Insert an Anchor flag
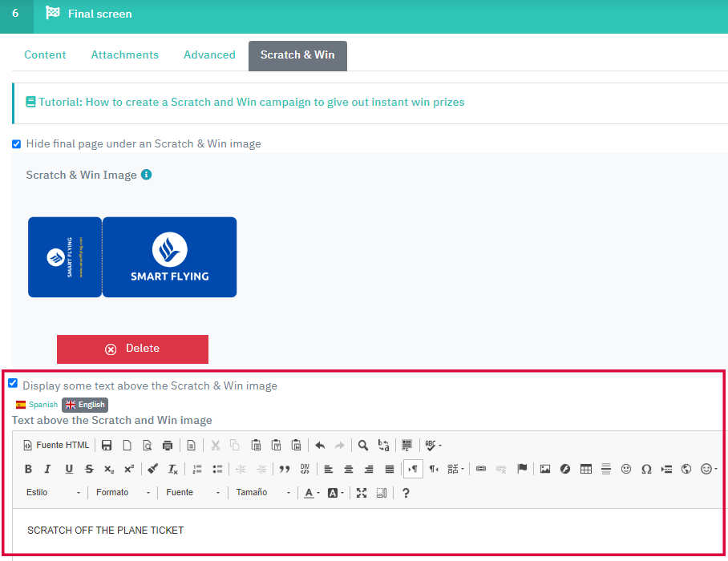The image size is (728, 561). pyautogui.click(x=522, y=469)
